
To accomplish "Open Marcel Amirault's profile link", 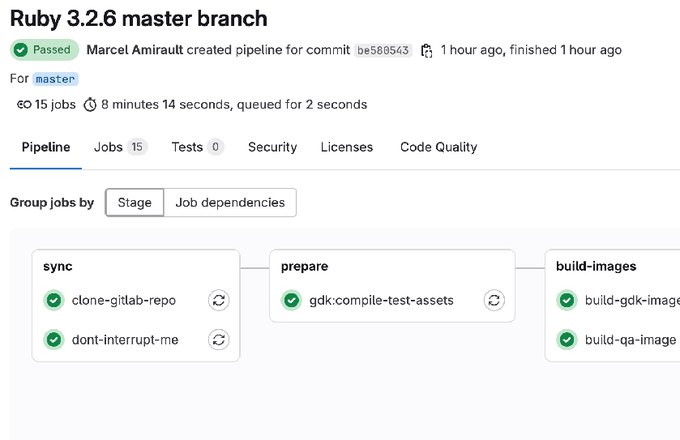I will click(x=135, y=50).
